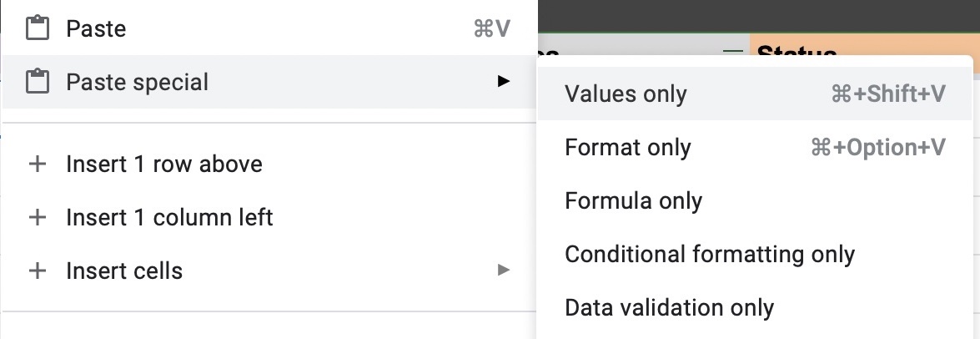This screenshot has width=980, height=339.
Task: Open the Paste special menu entry
Action: click(x=137, y=82)
